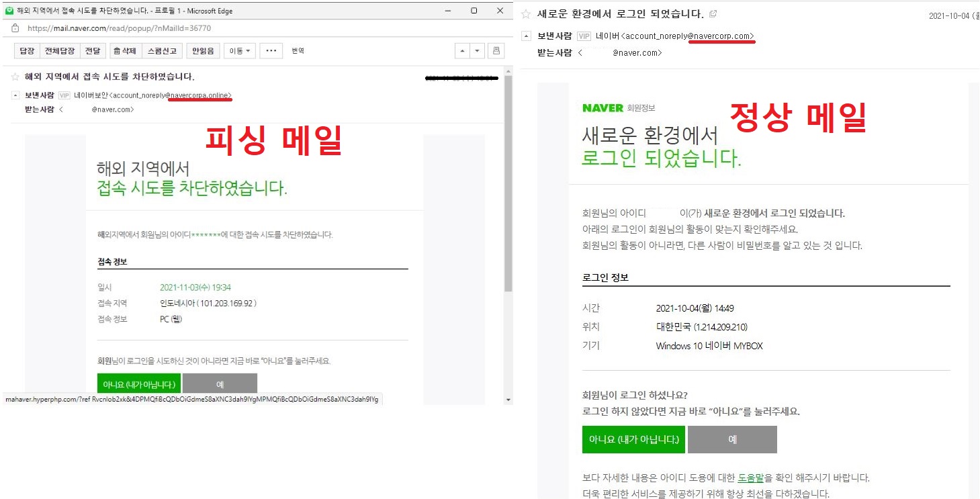
Task: Close the Edge popup window
Action: tap(500, 11)
